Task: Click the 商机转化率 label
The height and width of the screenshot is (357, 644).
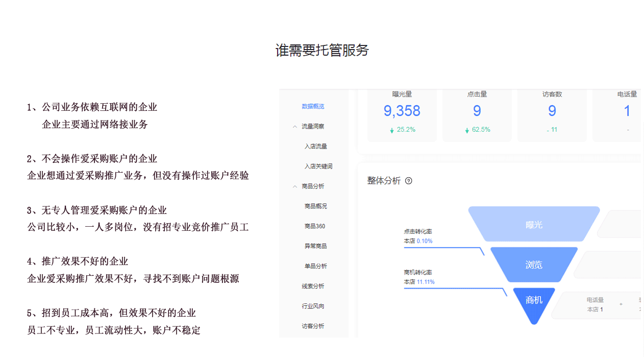Action: click(x=418, y=272)
